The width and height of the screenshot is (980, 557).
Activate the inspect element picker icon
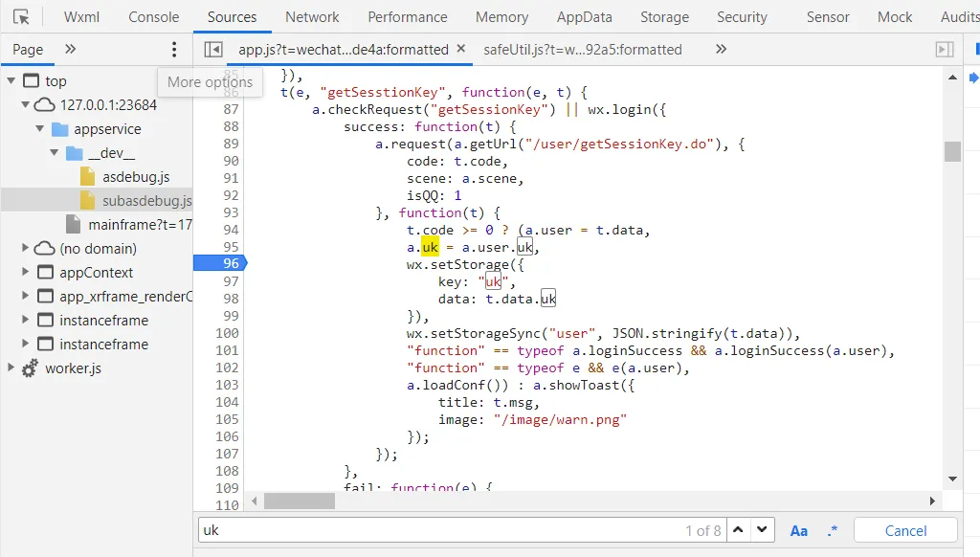tap(21, 17)
